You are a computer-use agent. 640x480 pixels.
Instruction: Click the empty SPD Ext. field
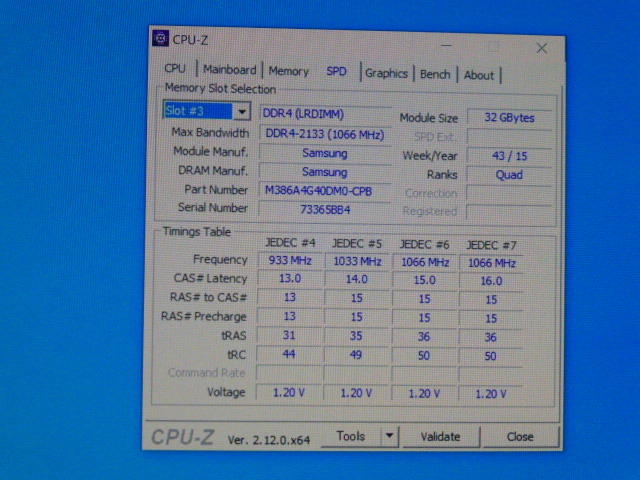pos(509,137)
